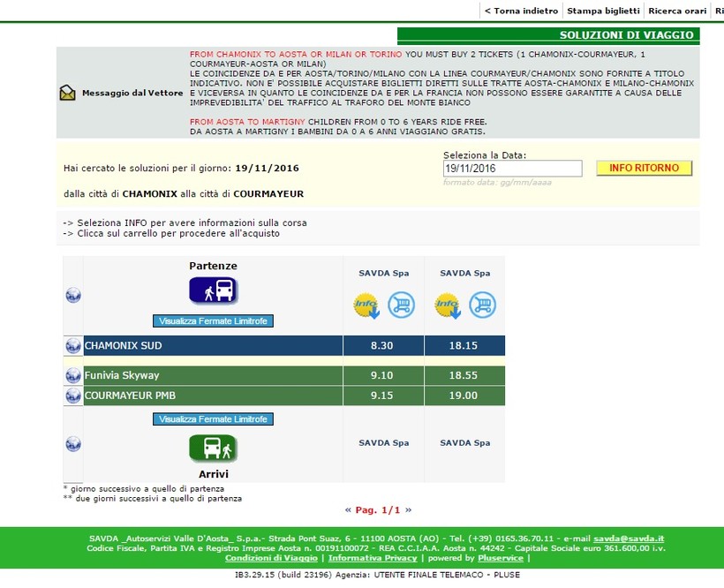Viewport: 724px width, 588px height.
Task: Focus the Seleziona la Data field
Action: [512, 169]
